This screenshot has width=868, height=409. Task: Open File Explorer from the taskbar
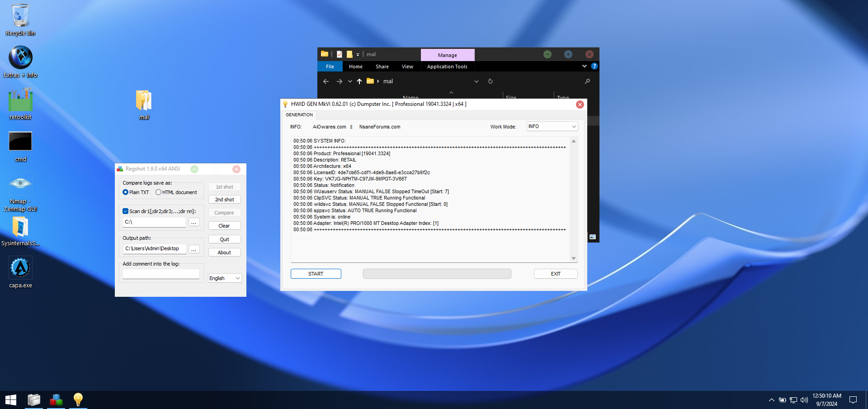[x=34, y=400]
